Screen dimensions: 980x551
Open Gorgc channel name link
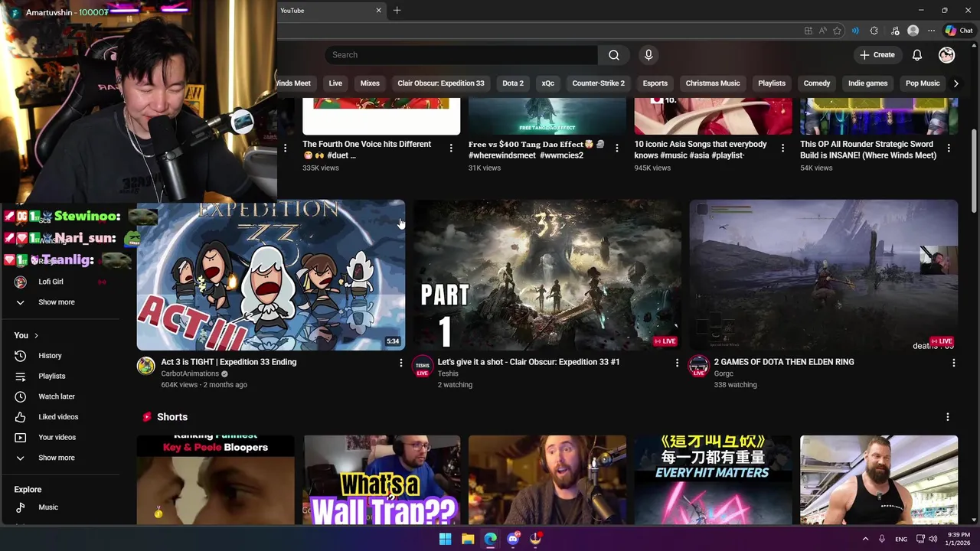pyautogui.click(x=724, y=374)
